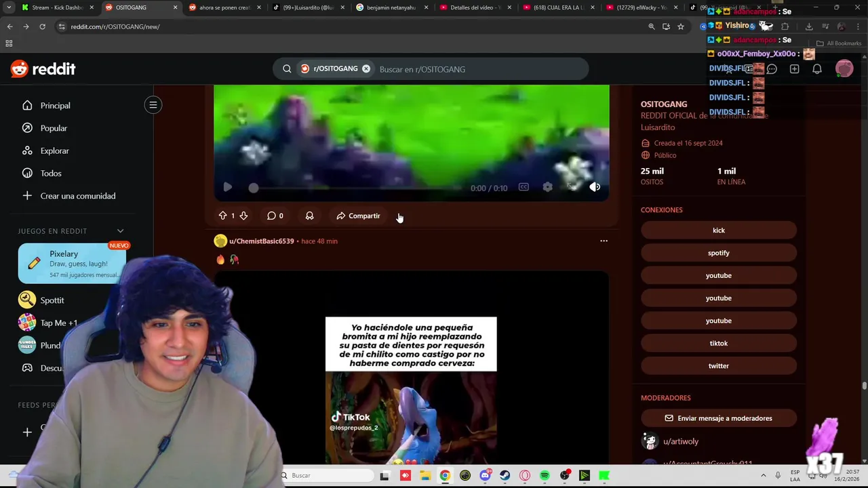
Task: Remove r/OSITOGANG filter from search
Action: click(x=366, y=69)
